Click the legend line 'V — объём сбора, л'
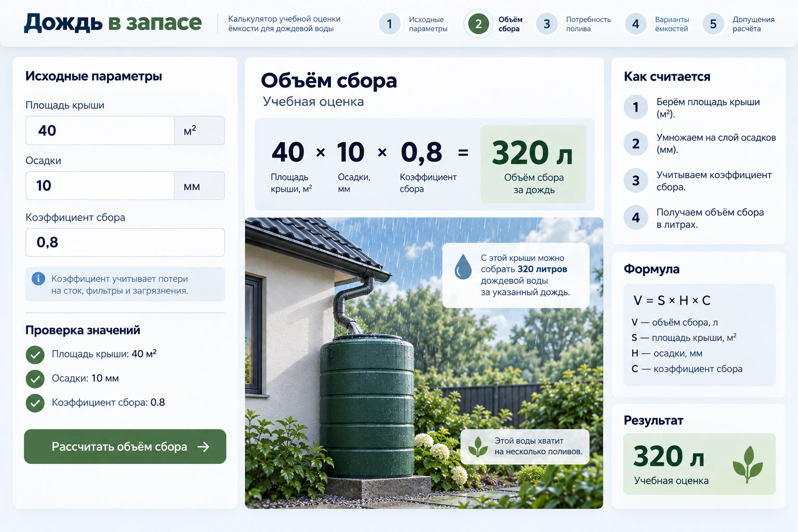Viewport: 798px width, 532px height. point(675,322)
